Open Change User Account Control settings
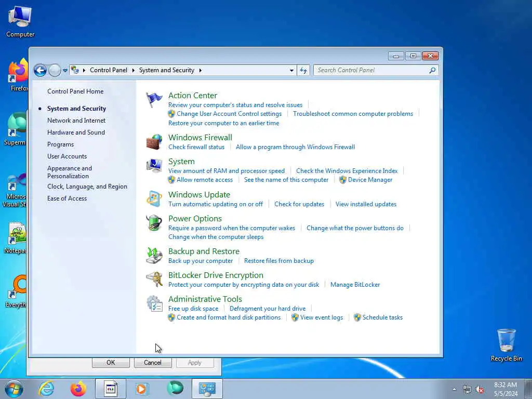532x399 pixels. 229,114
